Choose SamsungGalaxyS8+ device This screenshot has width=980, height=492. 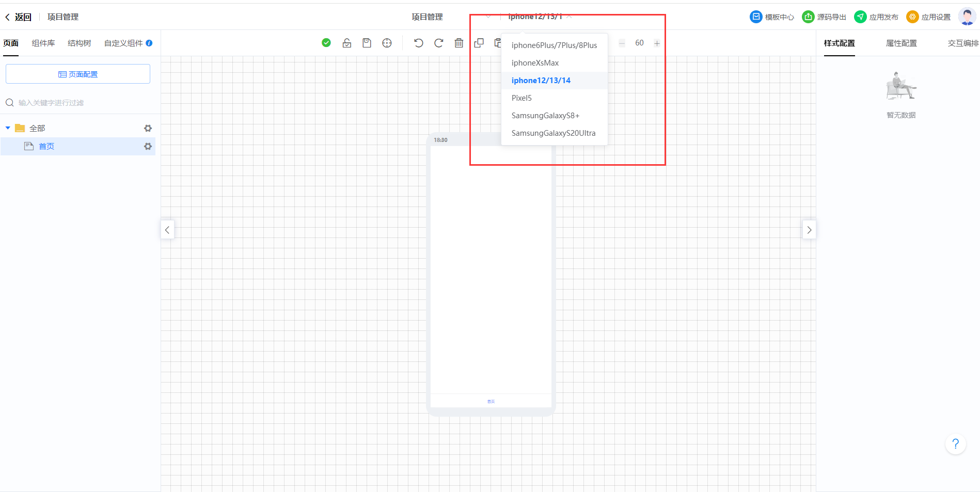click(555, 116)
